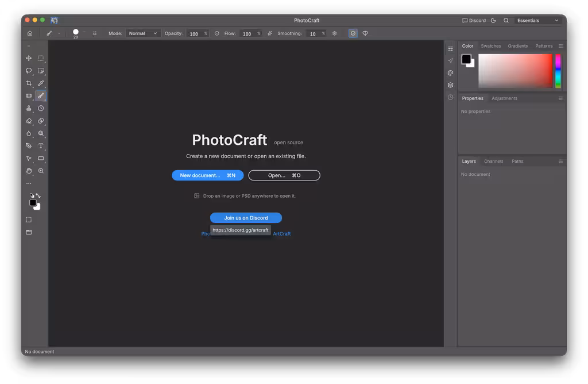Select the Type tool
This screenshot has height=384, width=588.
(x=41, y=145)
